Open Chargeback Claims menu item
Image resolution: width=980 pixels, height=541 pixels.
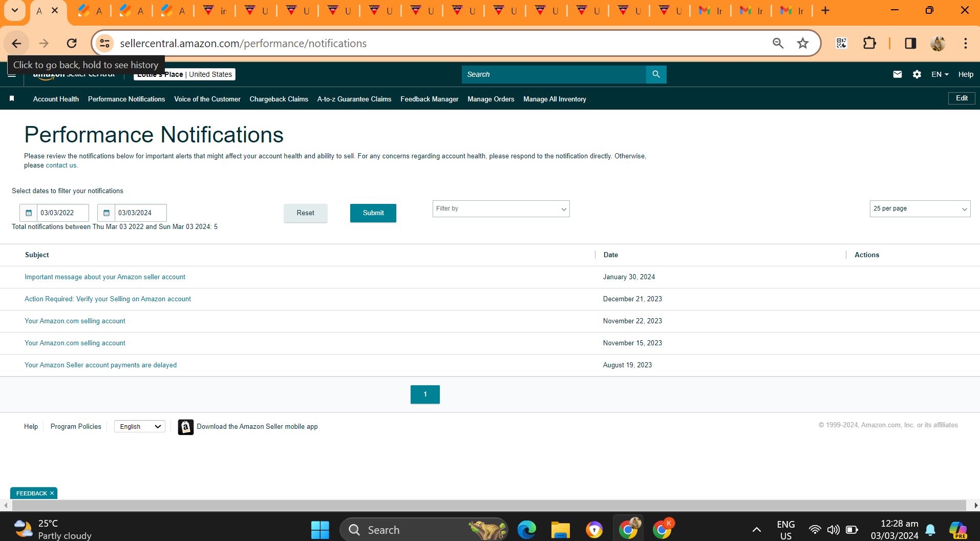279,99
